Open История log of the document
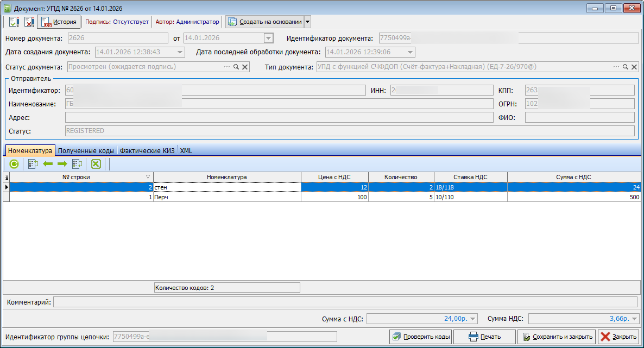This screenshot has width=644, height=348. tap(59, 22)
